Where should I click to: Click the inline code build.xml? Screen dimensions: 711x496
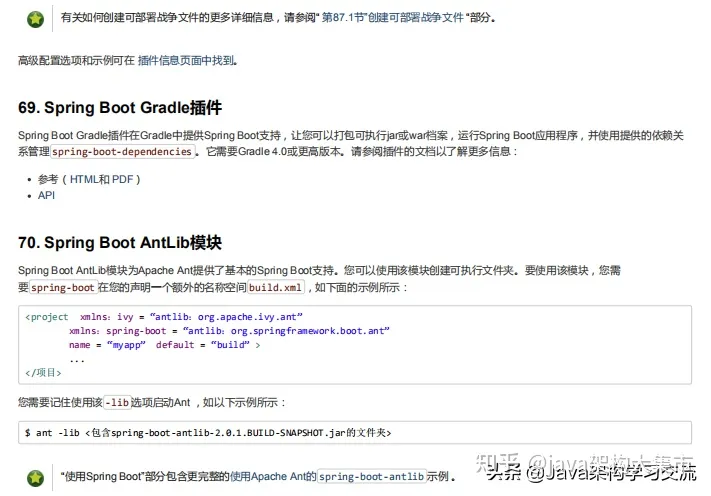pos(275,287)
